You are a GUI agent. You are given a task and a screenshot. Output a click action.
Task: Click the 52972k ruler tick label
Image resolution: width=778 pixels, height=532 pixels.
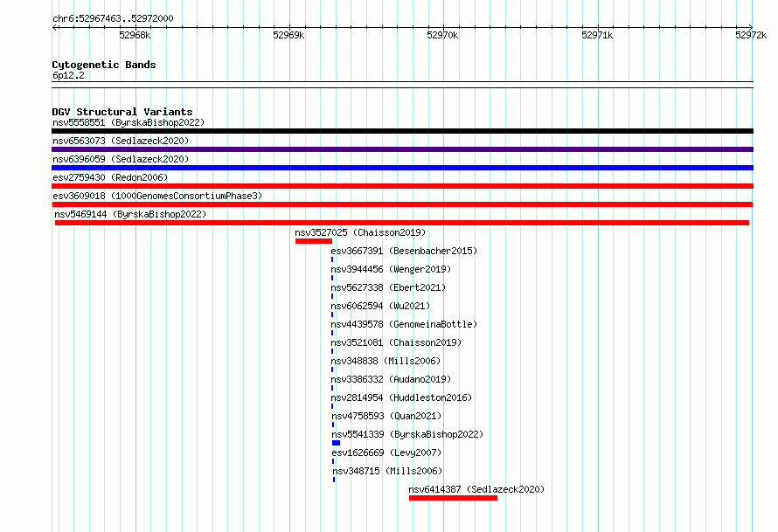(751, 35)
